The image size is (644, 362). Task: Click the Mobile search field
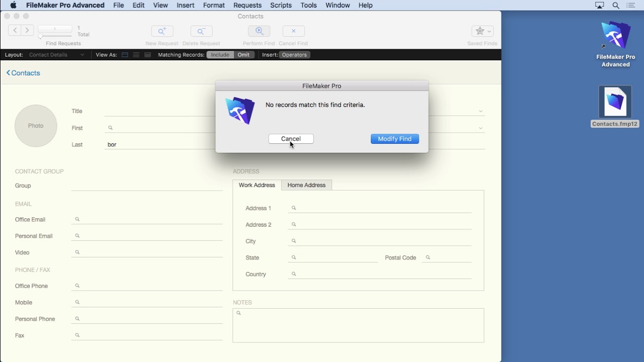(x=147, y=302)
